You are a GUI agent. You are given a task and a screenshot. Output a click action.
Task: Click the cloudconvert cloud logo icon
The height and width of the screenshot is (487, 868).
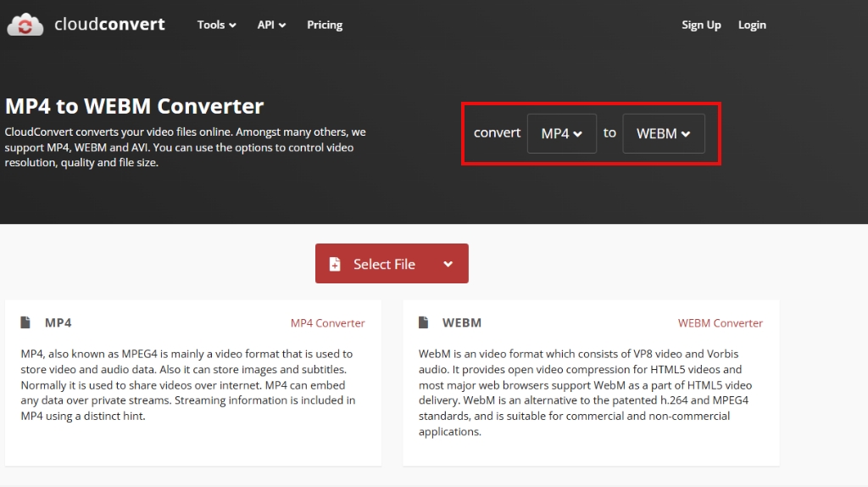(x=25, y=25)
